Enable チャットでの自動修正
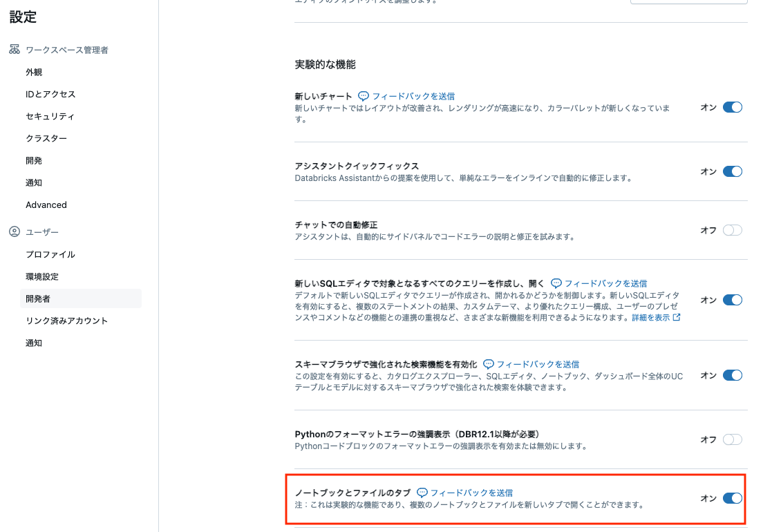Viewport: 772px width, 532px height. [x=732, y=231]
